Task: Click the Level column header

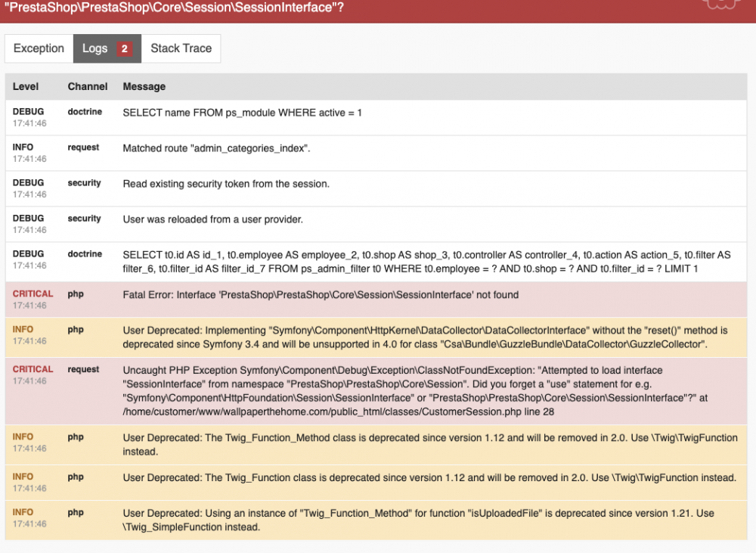Action: (25, 86)
